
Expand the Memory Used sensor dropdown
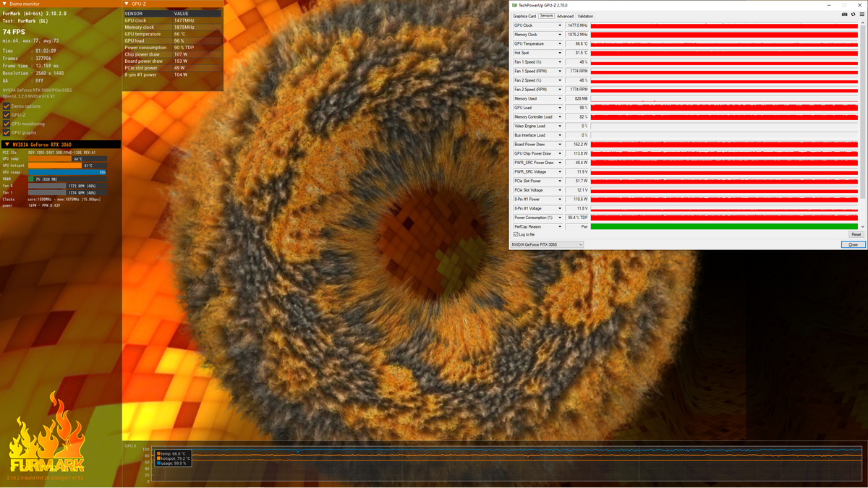559,98
